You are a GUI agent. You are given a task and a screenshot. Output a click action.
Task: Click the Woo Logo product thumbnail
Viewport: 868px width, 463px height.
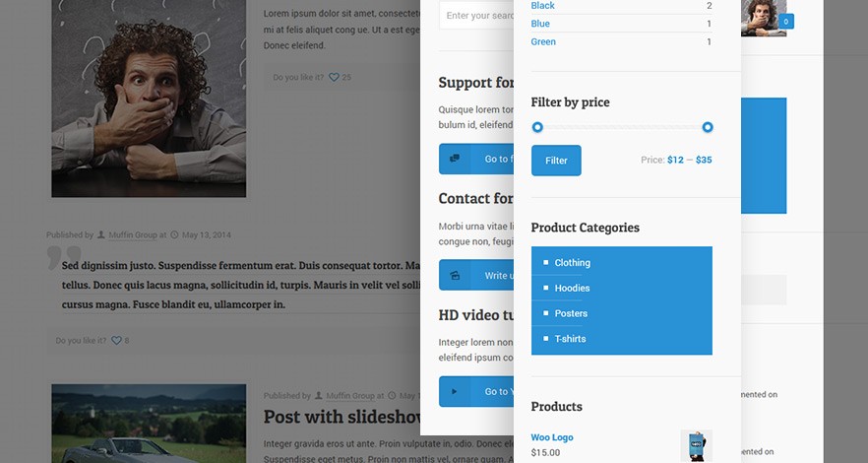pyautogui.click(x=697, y=446)
